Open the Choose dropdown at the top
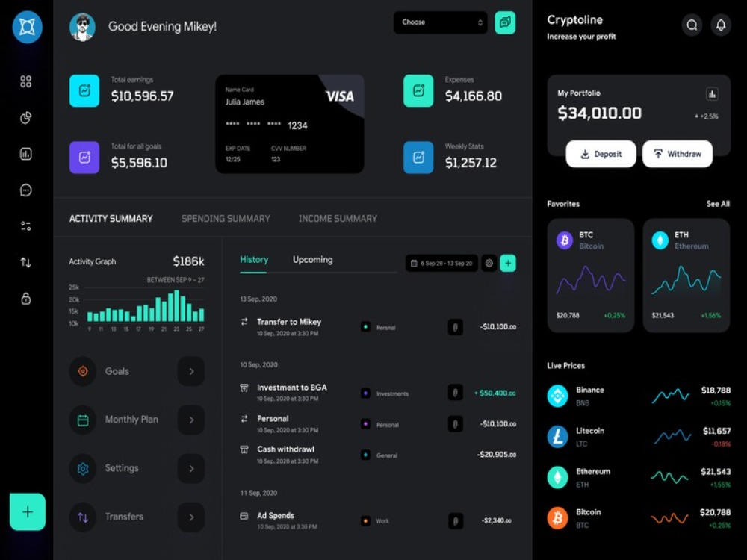 (440, 22)
